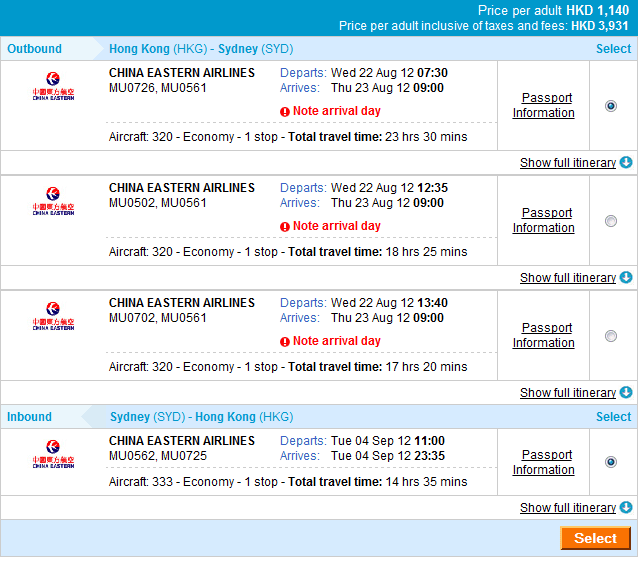Show full itinerary for MU0726 flight

pyautogui.click(x=567, y=163)
